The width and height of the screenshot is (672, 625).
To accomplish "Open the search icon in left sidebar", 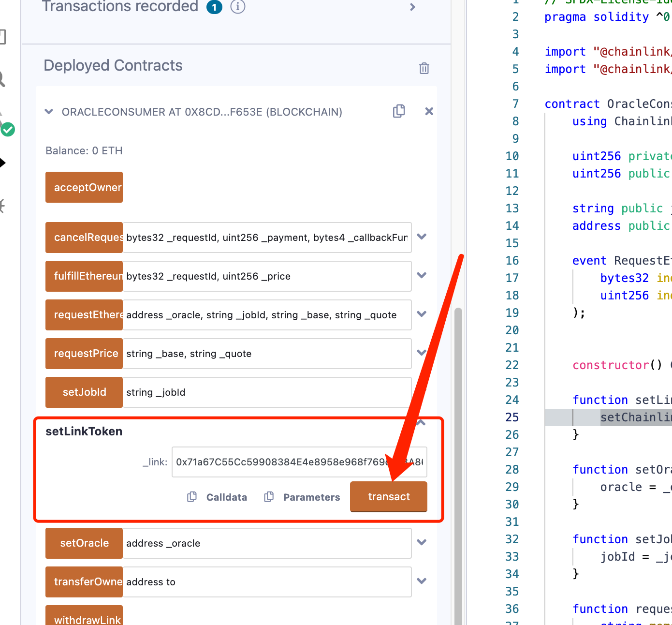I will (x=1, y=79).
